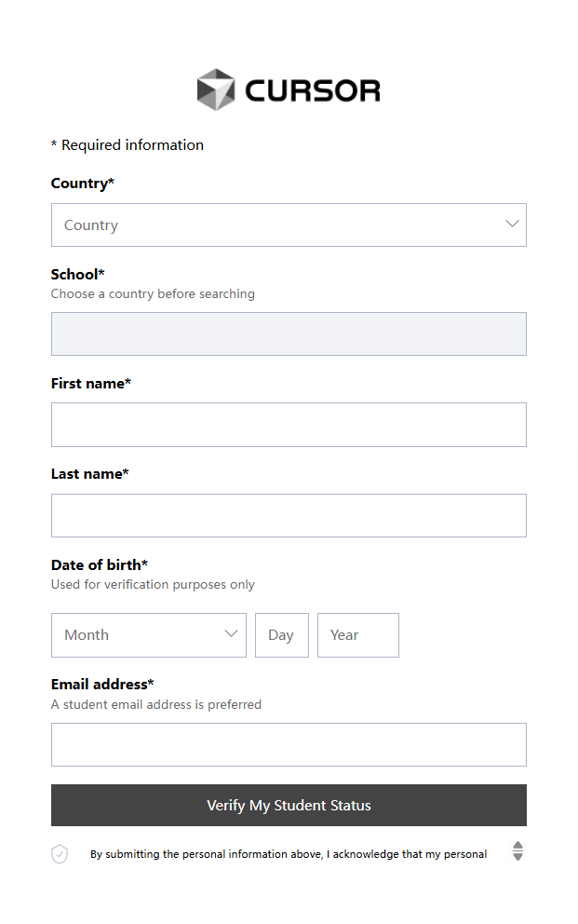Select the Year input box
Screen dimensions: 578x924
click(358, 635)
